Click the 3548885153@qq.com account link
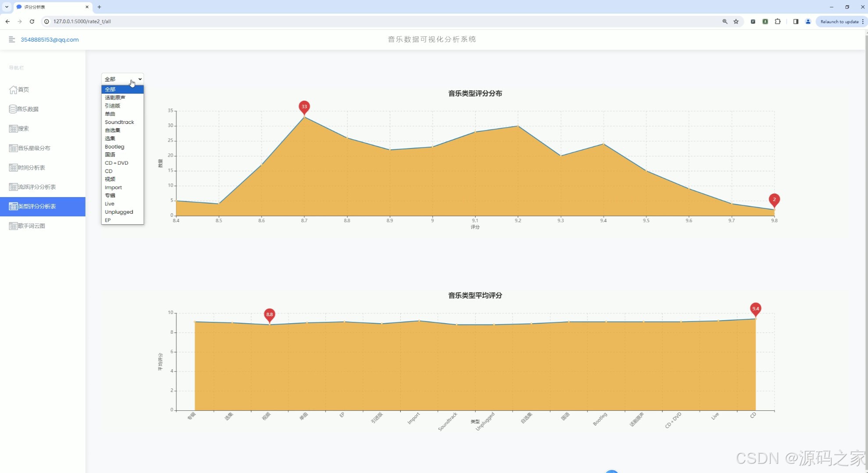This screenshot has width=868, height=473. 50,39
